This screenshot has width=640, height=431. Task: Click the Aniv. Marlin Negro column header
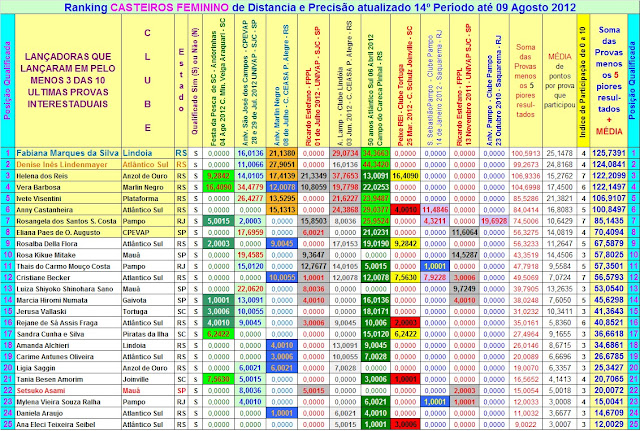click(282, 80)
